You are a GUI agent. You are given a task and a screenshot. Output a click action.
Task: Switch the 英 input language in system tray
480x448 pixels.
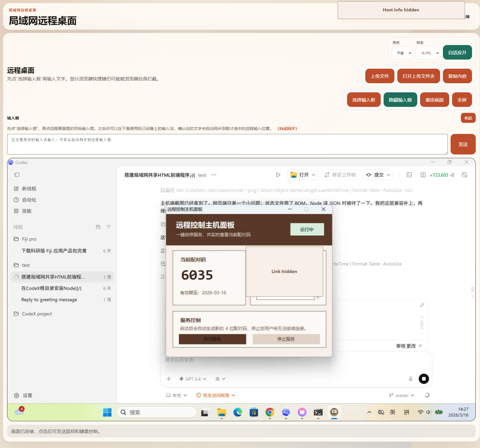coord(393,412)
